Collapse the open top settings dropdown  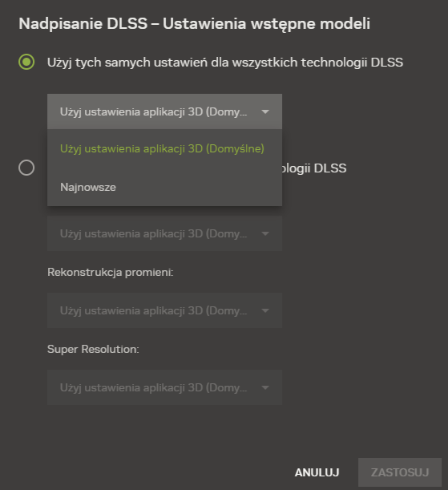164,111
